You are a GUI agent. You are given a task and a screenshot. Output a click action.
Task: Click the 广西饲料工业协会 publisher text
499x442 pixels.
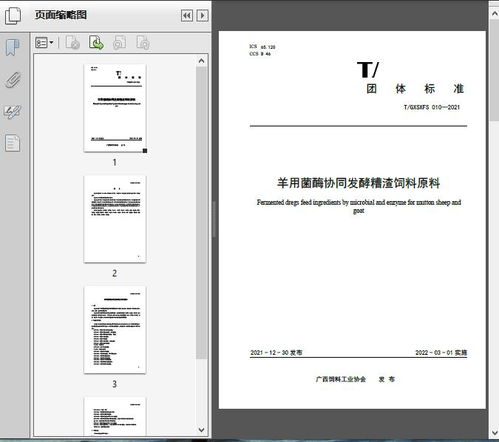point(341,379)
